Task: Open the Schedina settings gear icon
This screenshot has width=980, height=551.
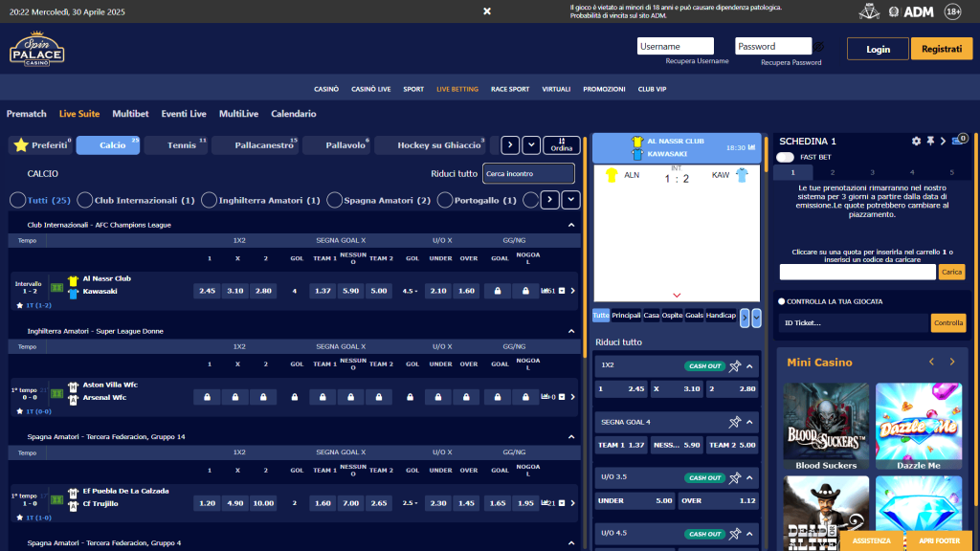Action: click(x=915, y=141)
